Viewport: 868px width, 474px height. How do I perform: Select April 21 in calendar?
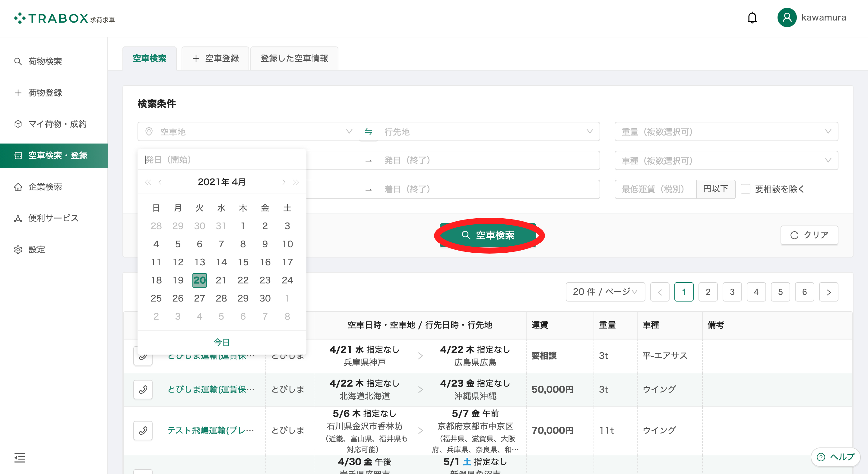click(x=221, y=280)
